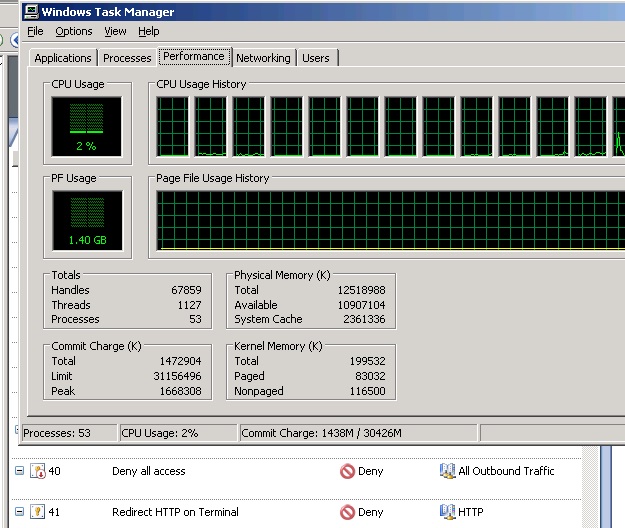Click Kernel Memory Total 199532

pos(368,361)
